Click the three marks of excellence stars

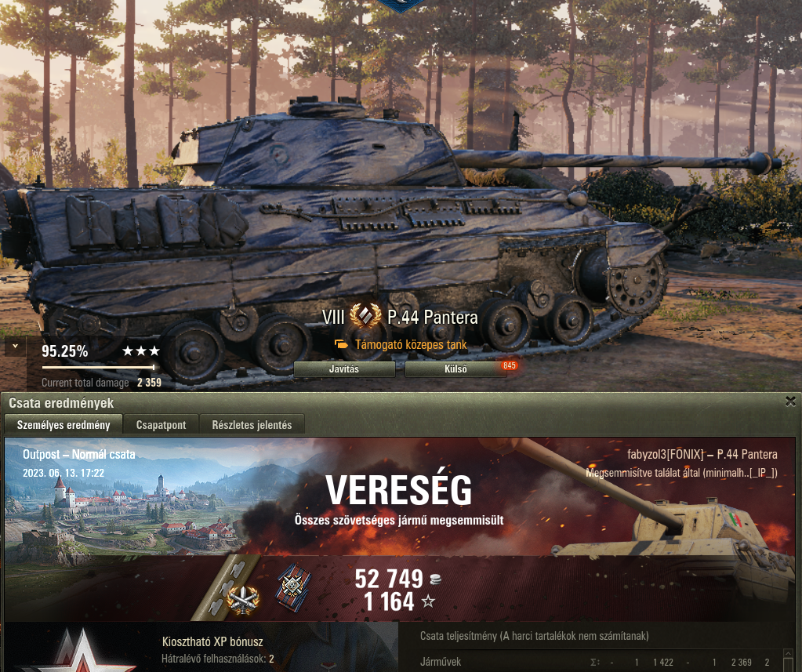pos(141,351)
